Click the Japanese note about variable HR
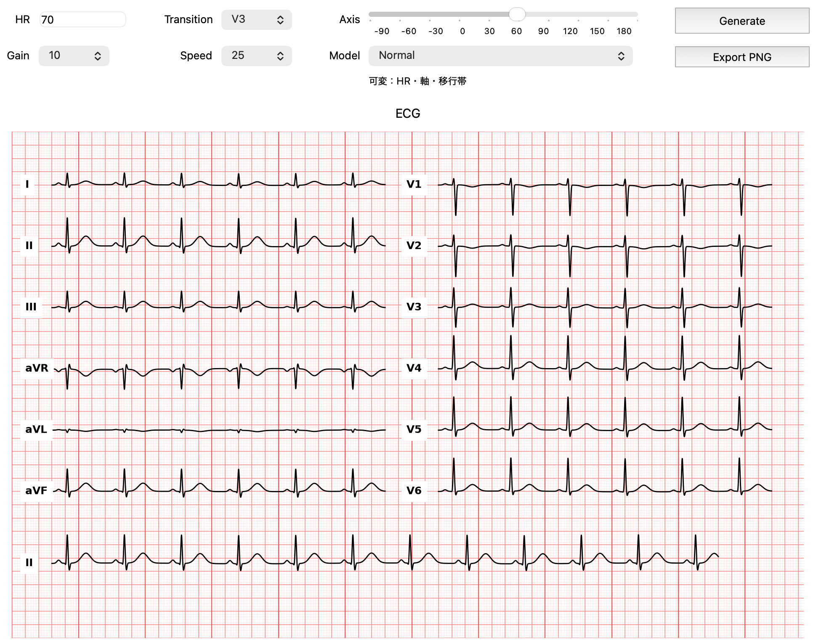 417,81
